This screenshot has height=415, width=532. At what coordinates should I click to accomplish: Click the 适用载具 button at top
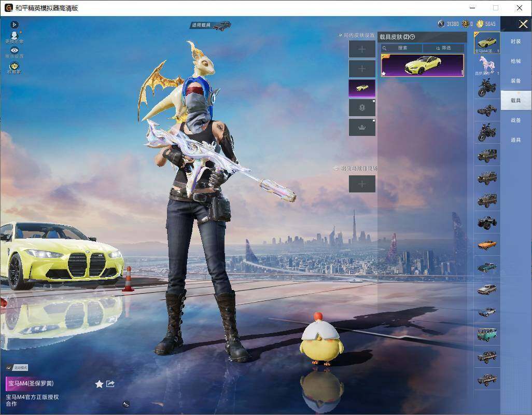coord(211,25)
